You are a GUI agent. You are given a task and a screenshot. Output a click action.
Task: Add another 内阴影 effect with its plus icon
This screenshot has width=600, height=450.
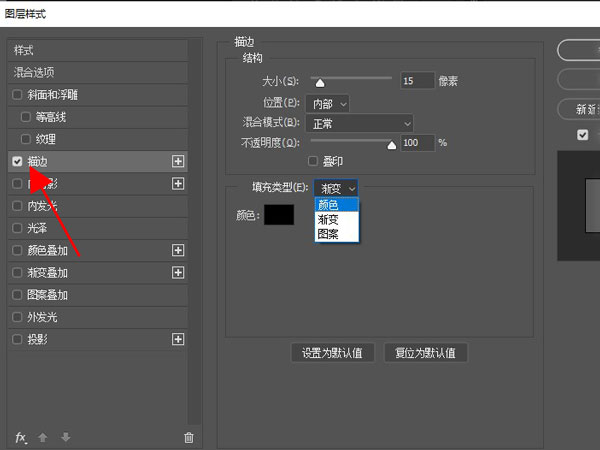178,184
